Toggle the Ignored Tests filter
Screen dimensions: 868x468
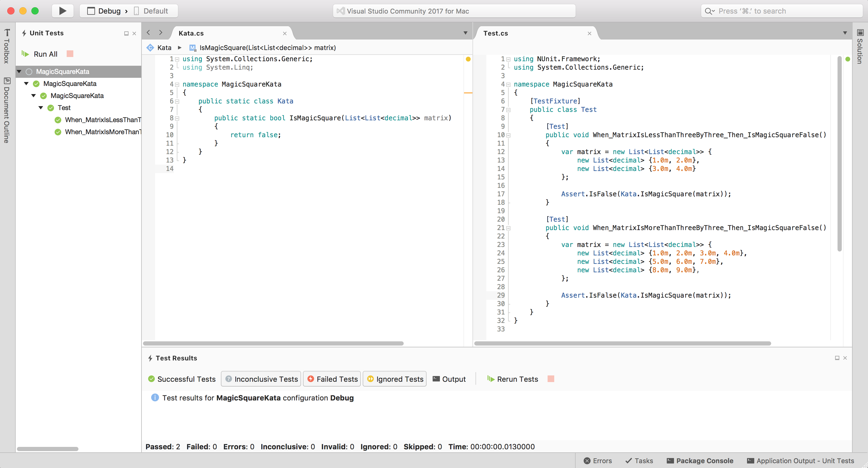click(x=396, y=379)
